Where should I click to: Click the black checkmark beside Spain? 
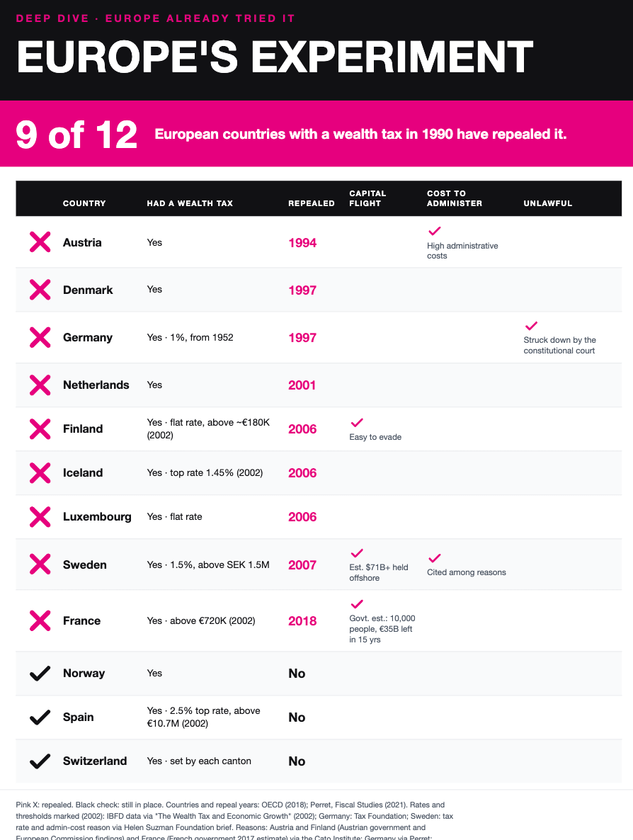pos(40,717)
